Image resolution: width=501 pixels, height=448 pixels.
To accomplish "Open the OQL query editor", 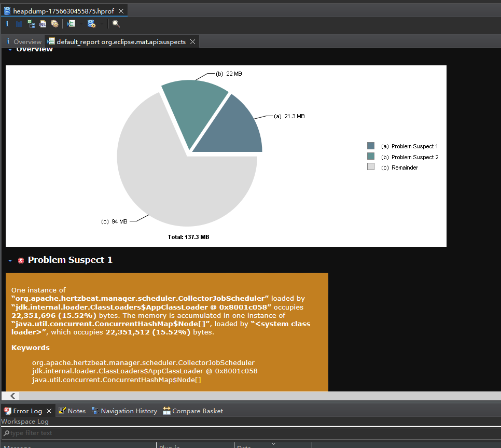I will [43, 24].
